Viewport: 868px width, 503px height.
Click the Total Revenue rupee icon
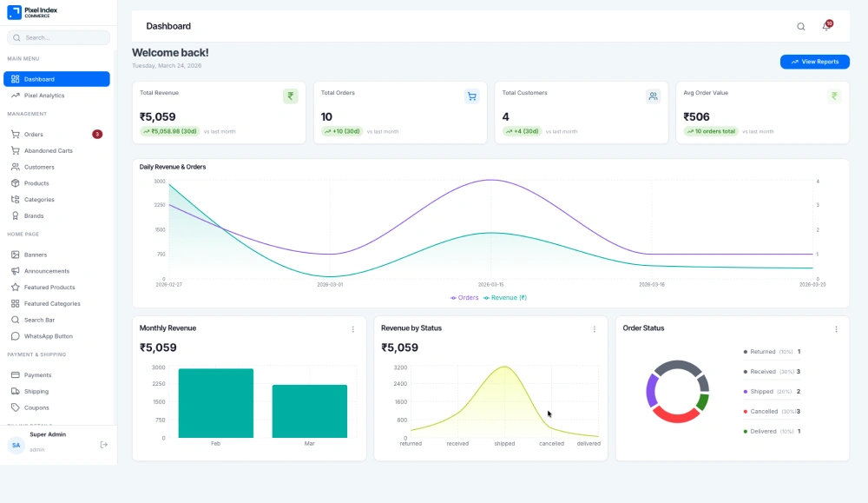click(x=291, y=96)
